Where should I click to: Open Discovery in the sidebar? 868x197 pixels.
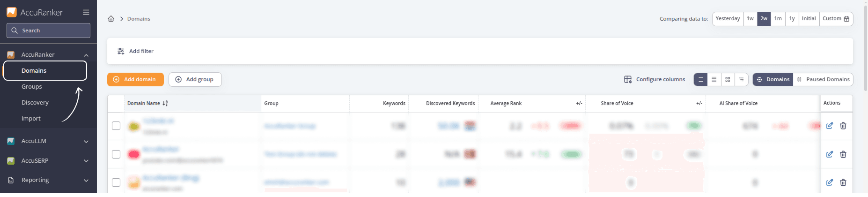coord(35,103)
